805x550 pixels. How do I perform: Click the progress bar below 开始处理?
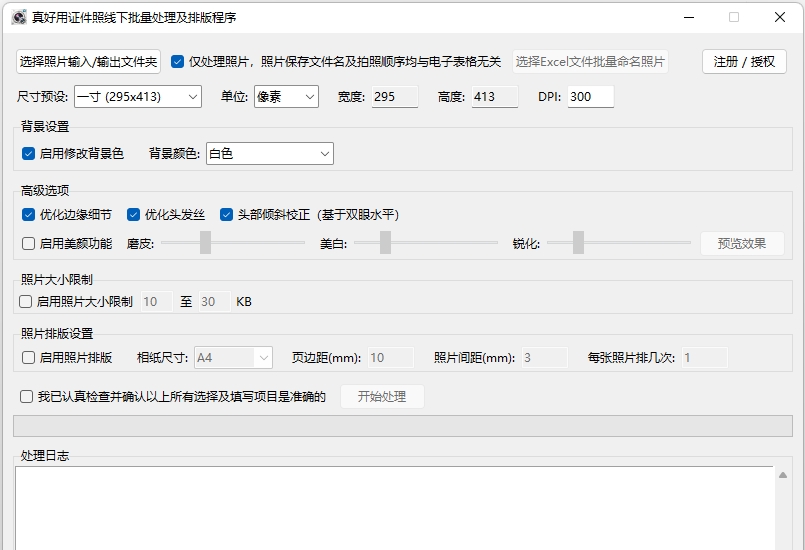point(402,426)
